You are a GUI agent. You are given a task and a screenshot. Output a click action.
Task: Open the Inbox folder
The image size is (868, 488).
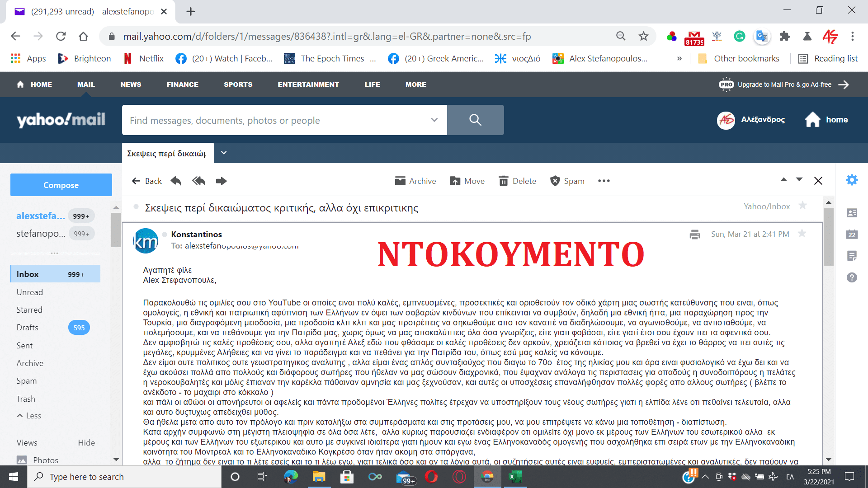click(x=55, y=274)
